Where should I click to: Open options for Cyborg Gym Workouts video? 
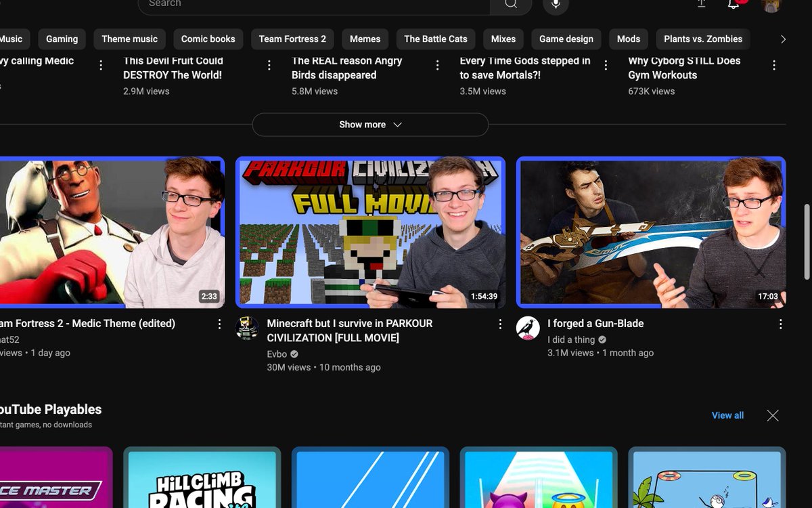tap(774, 65)
